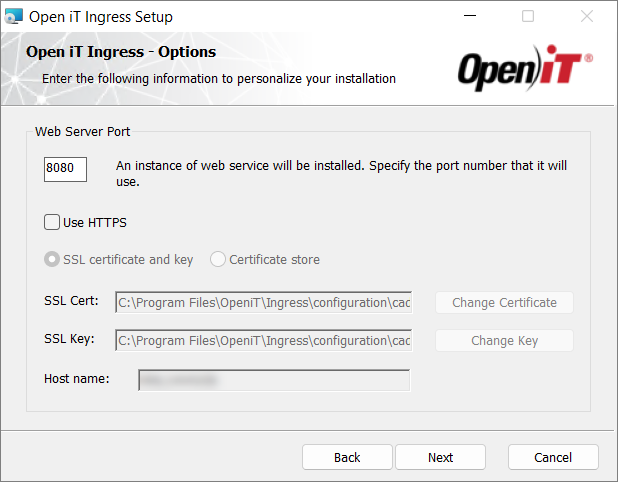Image resolution: width=618 pixels, height=482 pixels.
Task: Click the Web Server Port input field
Action: click(65, 169)
